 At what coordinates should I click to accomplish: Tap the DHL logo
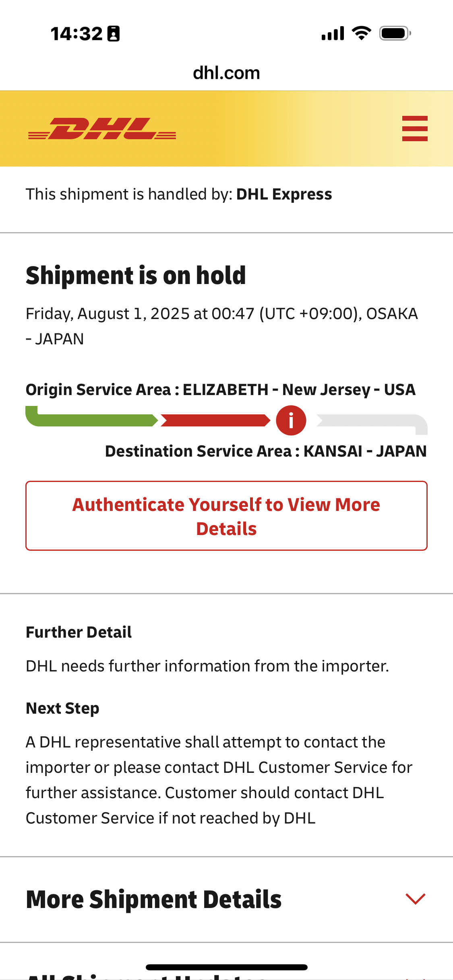pyautogui.click(x=102, y=129)
